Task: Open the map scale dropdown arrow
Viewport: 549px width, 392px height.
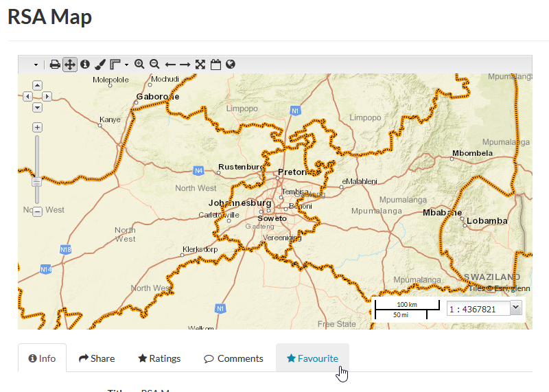Action: pos(515,308)
